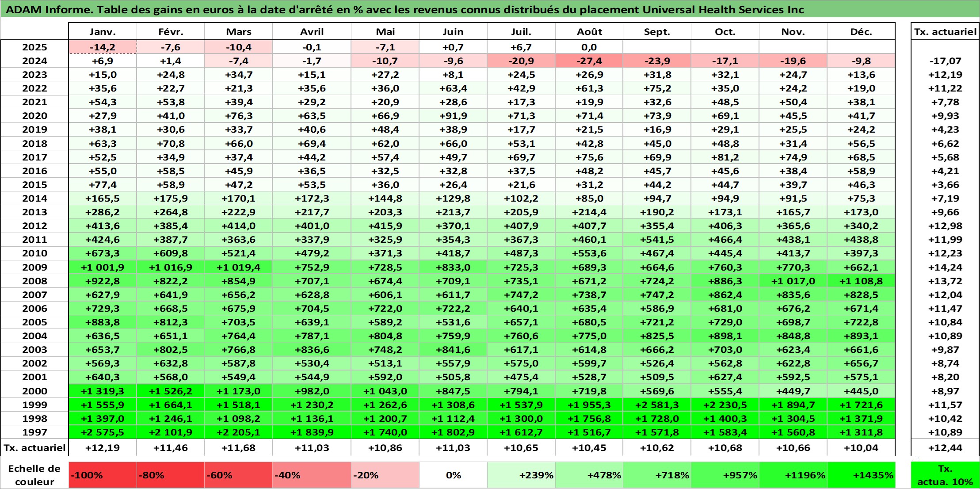Select cell value +175,9 for February 2014
The height and width of the screenshot is (489, 980).
[x=171, y=199]
